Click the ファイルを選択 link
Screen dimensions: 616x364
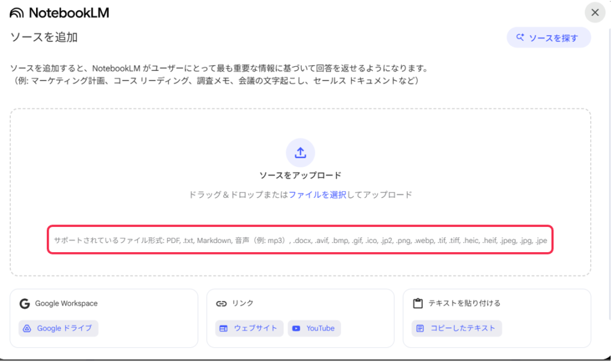tap(317, 195)
